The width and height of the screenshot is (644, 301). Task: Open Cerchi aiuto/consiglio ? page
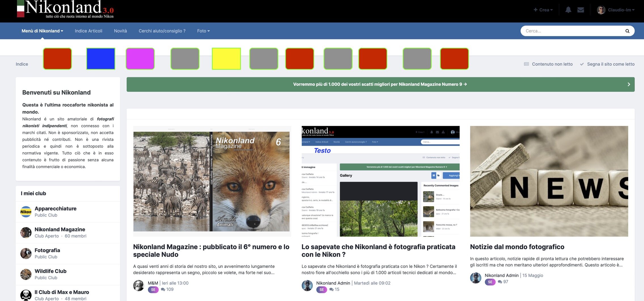pos(162,31)
